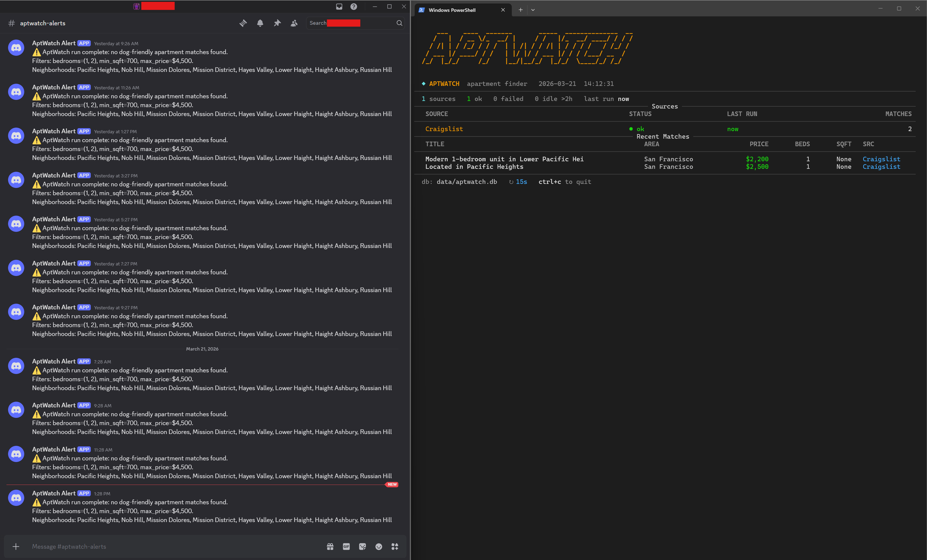The height and width of the screenshot is (560, 927).
Task: Click the "ctrl+c" quit hint in terminal
Action: coord(550,182)
